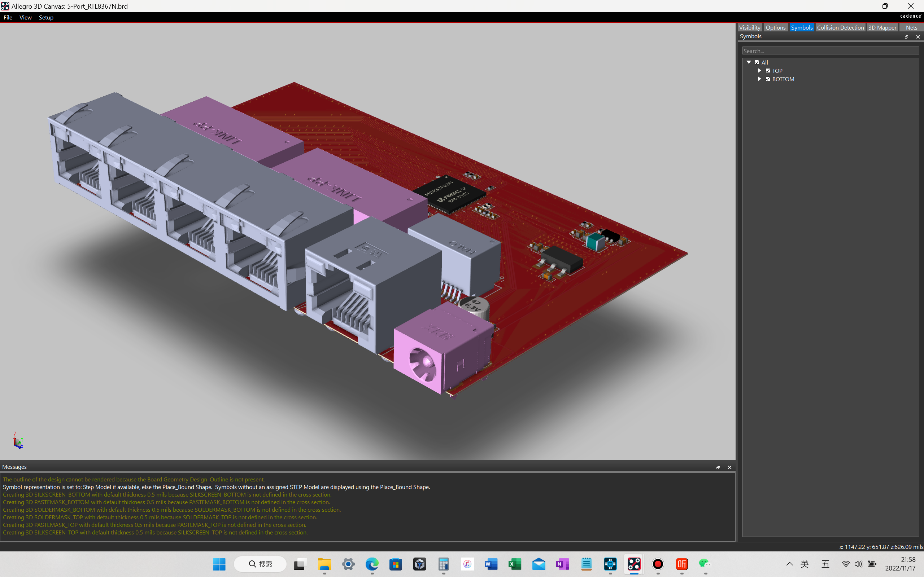Open the Setup menu
The width and height of the screenshot is (924, 577).
tap(46, 17)
